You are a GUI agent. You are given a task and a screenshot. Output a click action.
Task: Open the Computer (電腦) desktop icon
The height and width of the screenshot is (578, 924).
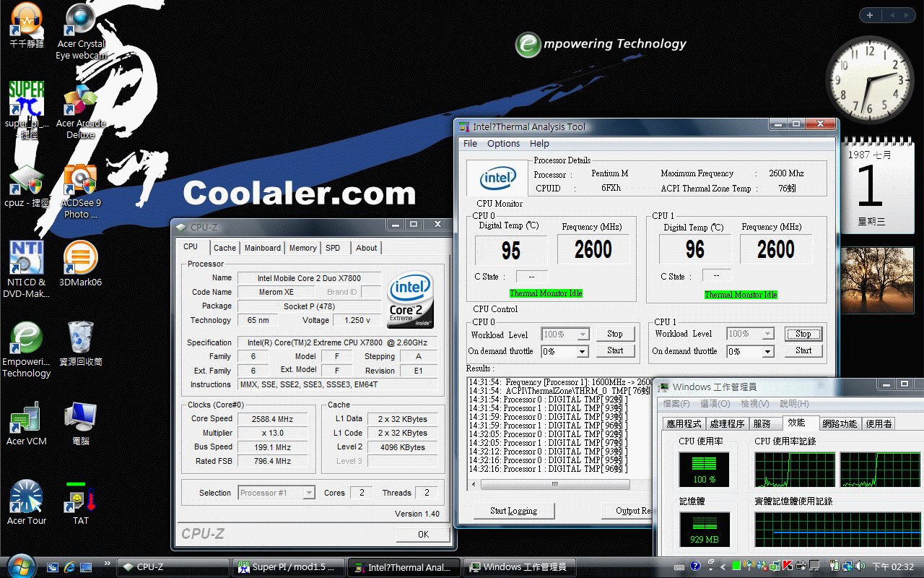tap(81, 424)
